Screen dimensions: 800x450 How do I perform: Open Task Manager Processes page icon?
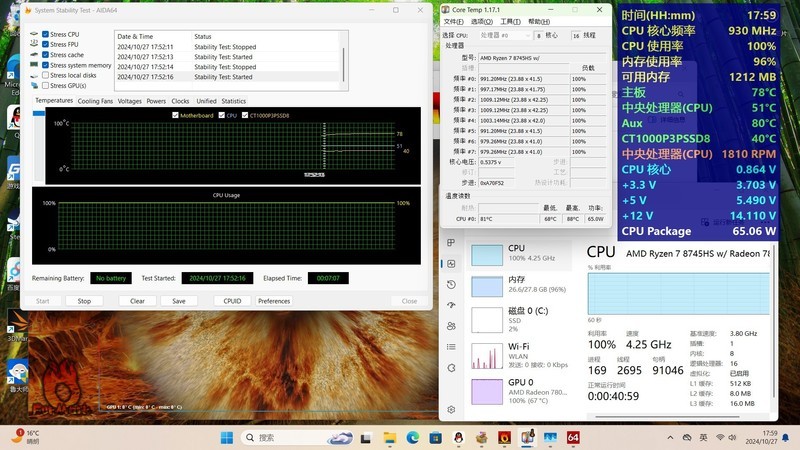451,243
